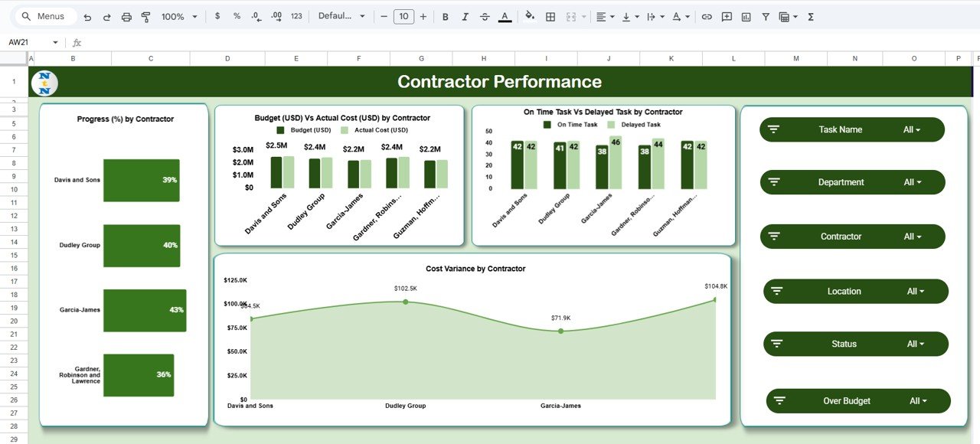
Task: Click the Insert chart icon
Action: [x=746, y=16]
